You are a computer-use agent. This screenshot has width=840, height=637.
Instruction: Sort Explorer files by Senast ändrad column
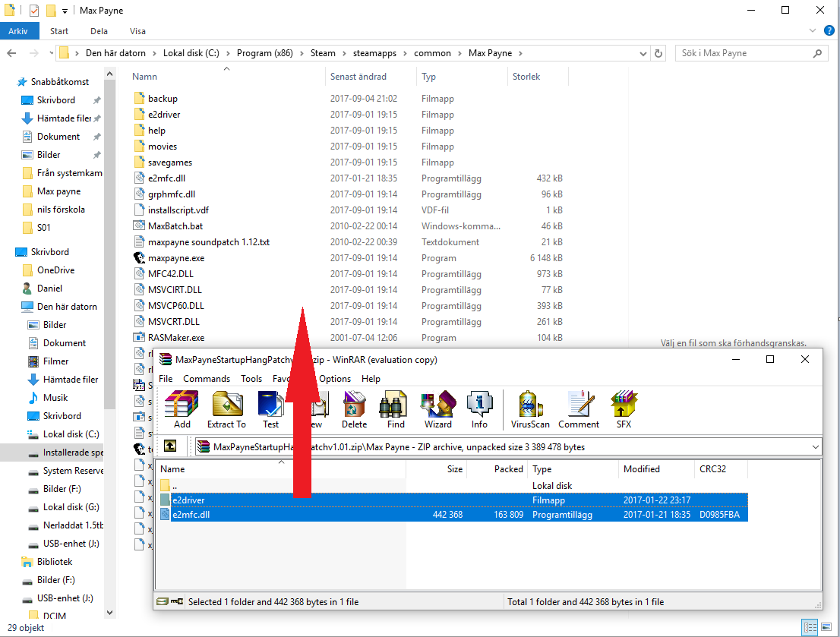click(371, 77)
